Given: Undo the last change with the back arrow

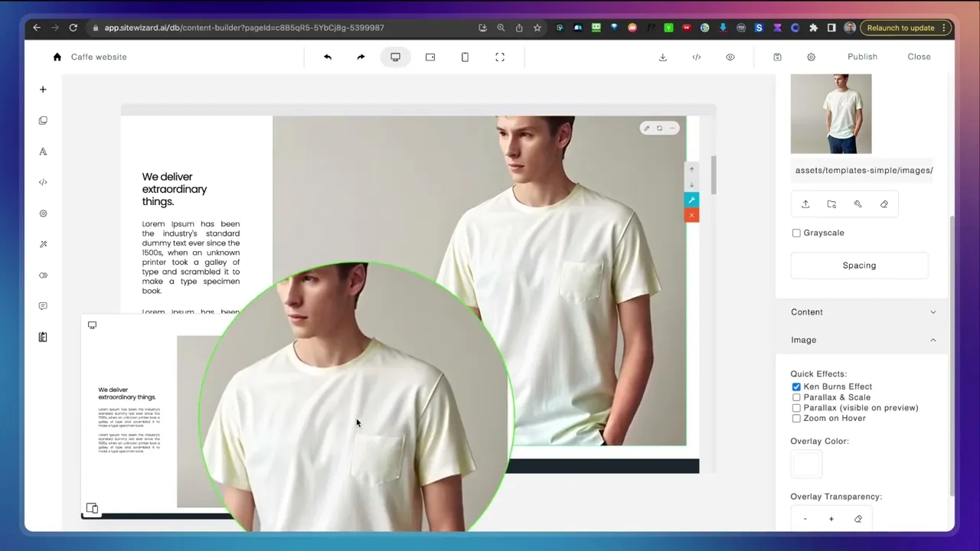Looking at the screenshot, I should click(x=328, y=57).
